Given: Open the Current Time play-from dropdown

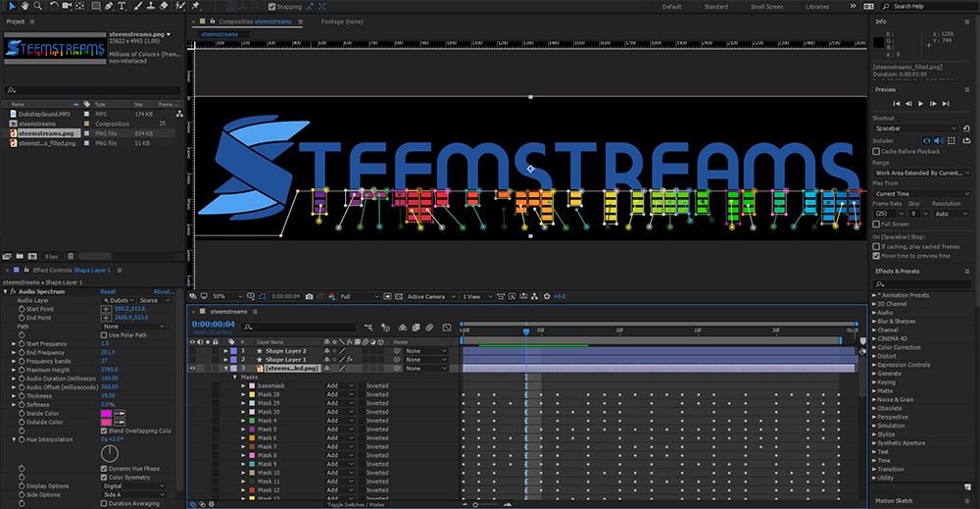Looking at the screenshot, I should [921, 194].
